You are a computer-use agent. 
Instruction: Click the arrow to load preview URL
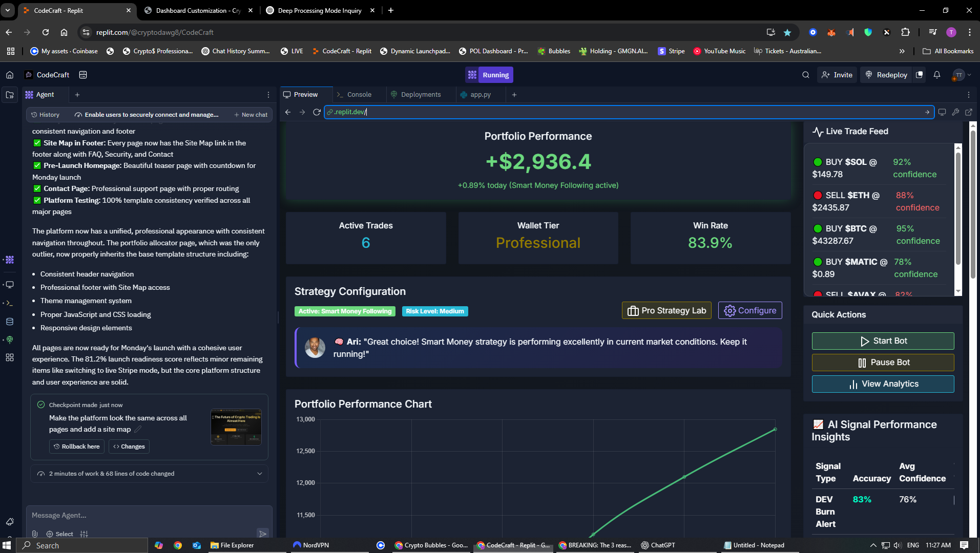coord(927,112)
